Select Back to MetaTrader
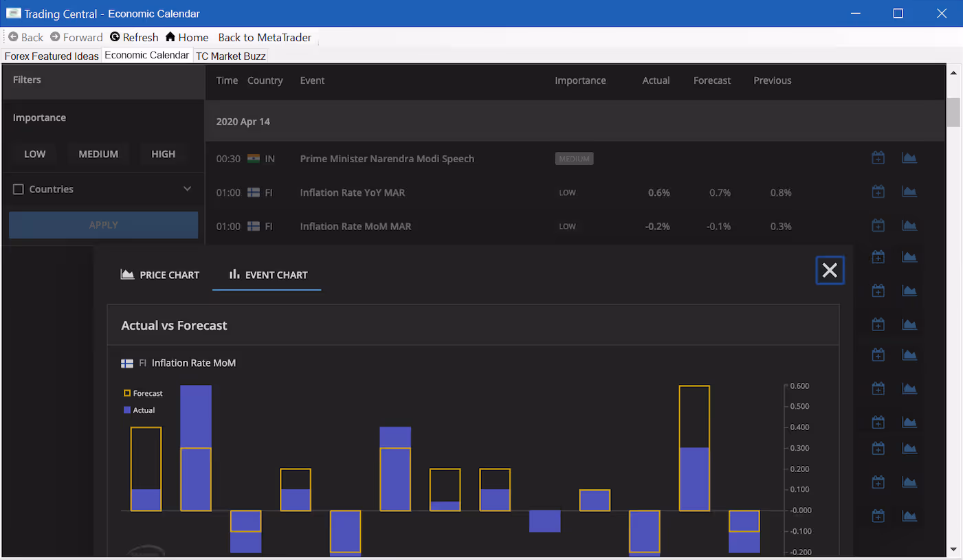 click(x=264, y=37)
